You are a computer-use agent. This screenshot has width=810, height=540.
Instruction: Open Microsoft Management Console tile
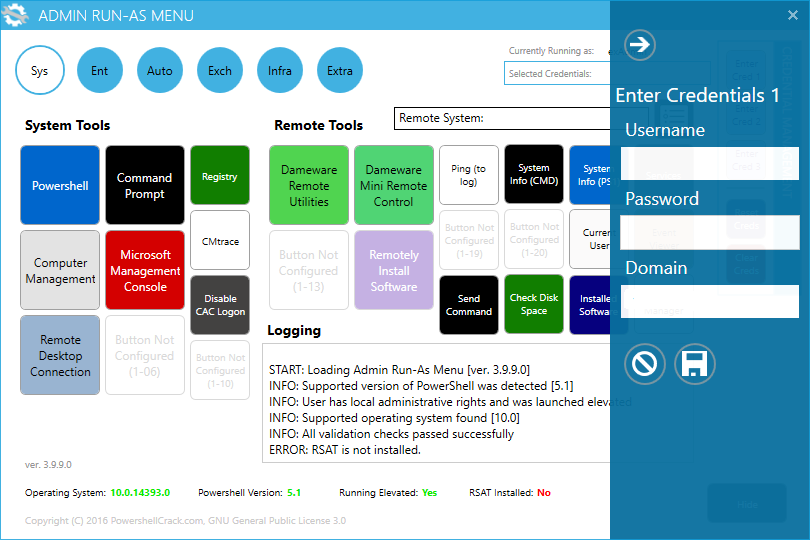pos(145,270)
